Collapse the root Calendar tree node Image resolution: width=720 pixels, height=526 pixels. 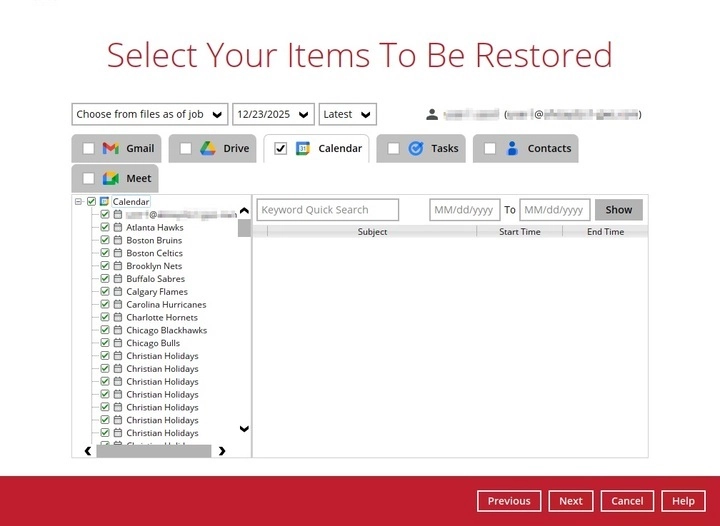[78, 201]
